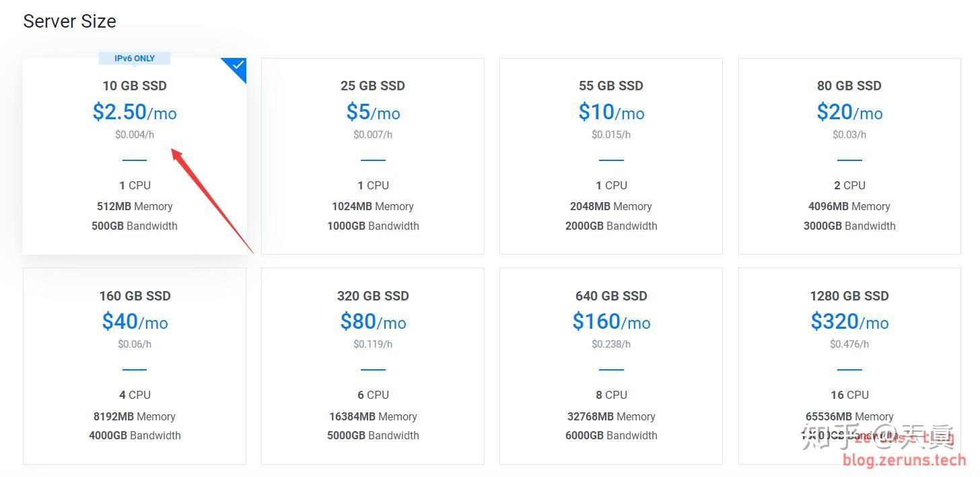Screen dimensions: 980x477
Task: Click the 4096MB Memory line
Action: pos(849,206)
